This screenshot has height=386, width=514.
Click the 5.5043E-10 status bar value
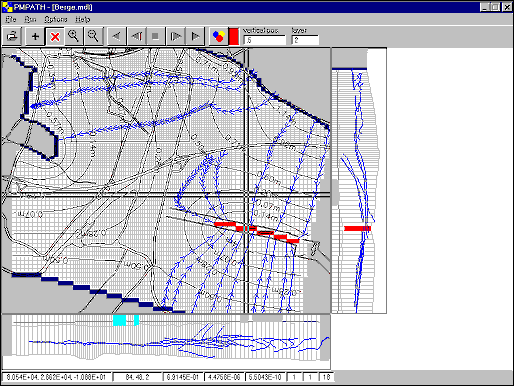point(265,377)
